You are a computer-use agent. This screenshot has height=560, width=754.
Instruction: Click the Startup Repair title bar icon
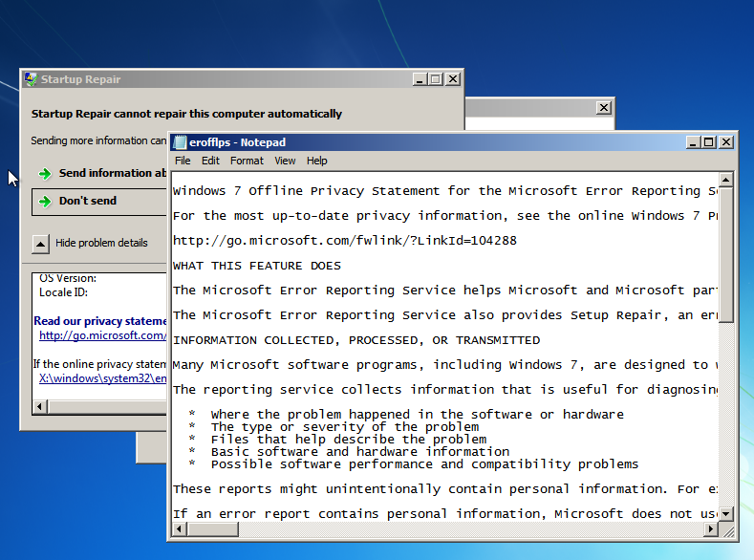coord(31,79)
